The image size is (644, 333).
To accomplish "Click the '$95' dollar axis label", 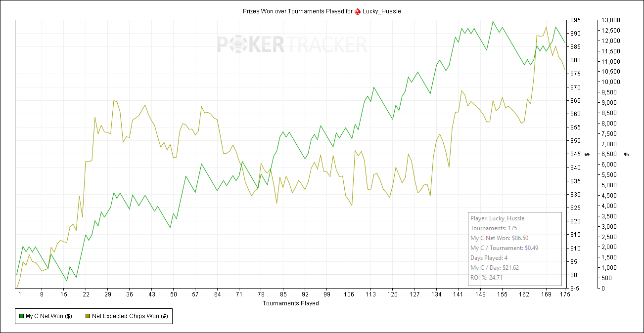I will (575, 20).
